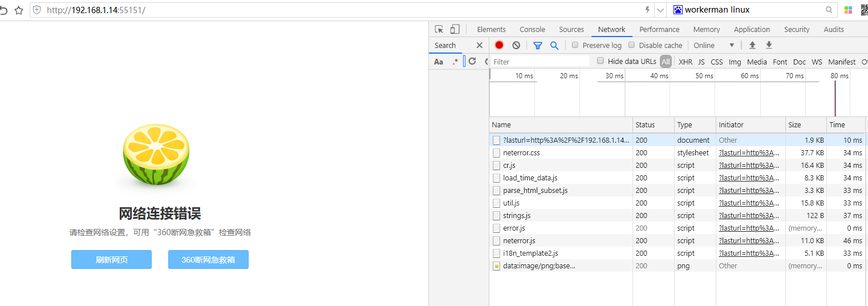Open the Security tab
The image size is (868, 306).
point(797,29)
